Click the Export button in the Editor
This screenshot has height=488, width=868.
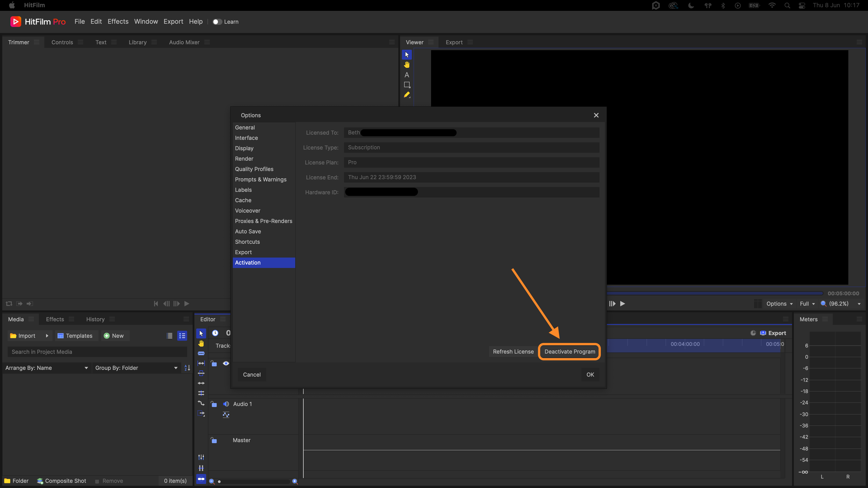tap(773, 333)
